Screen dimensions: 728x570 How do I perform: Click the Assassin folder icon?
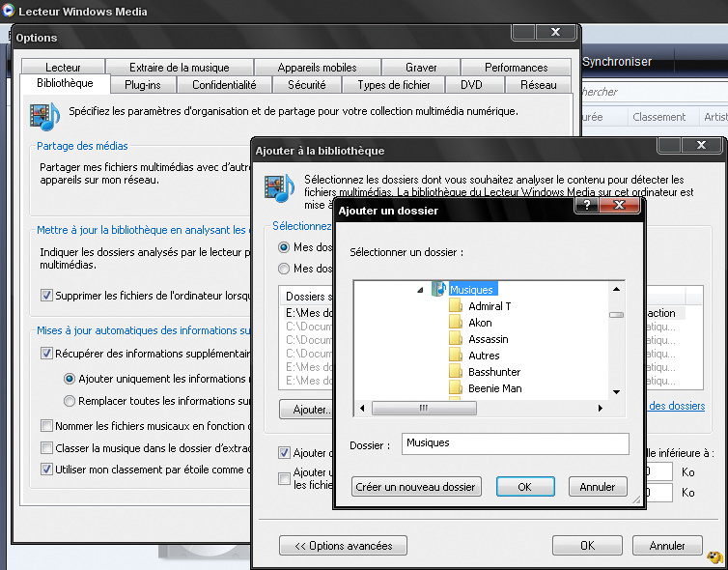click(456, 339)
